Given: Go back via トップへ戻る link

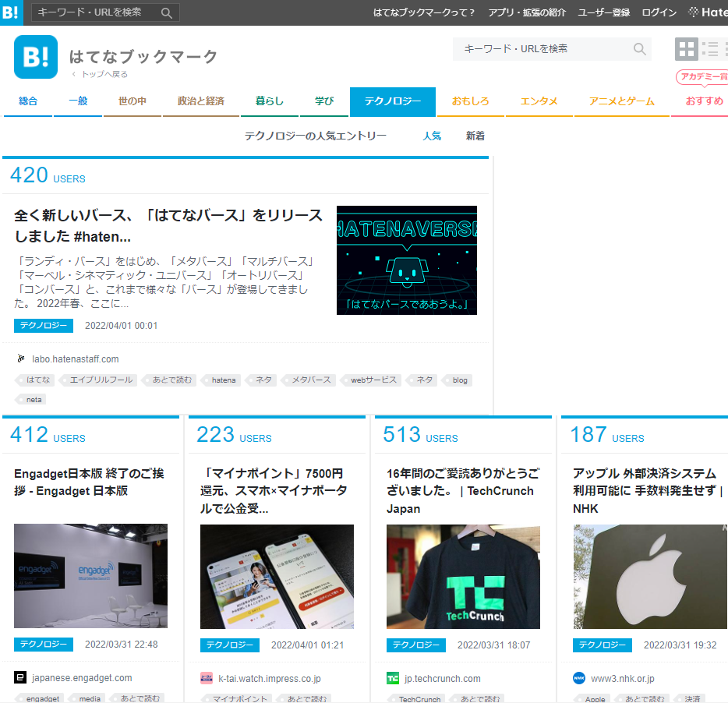Looking at the screenshot, I should (x=100, y=74).
